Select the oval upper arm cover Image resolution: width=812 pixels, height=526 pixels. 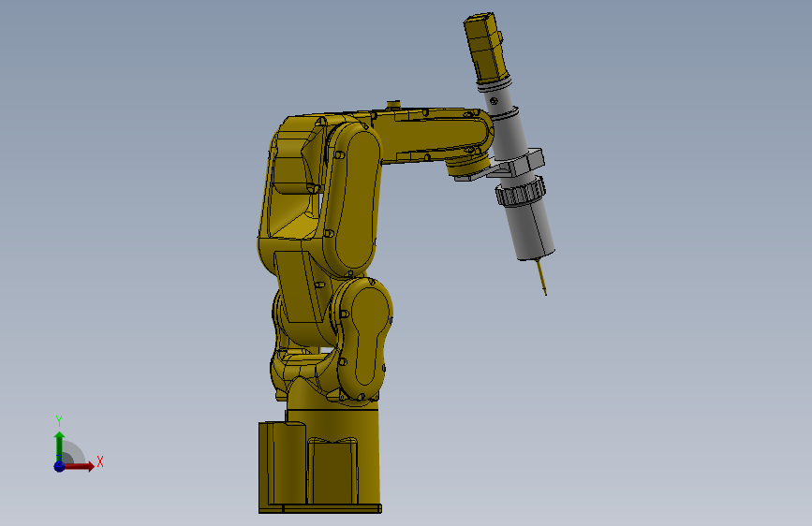point(356,200)
